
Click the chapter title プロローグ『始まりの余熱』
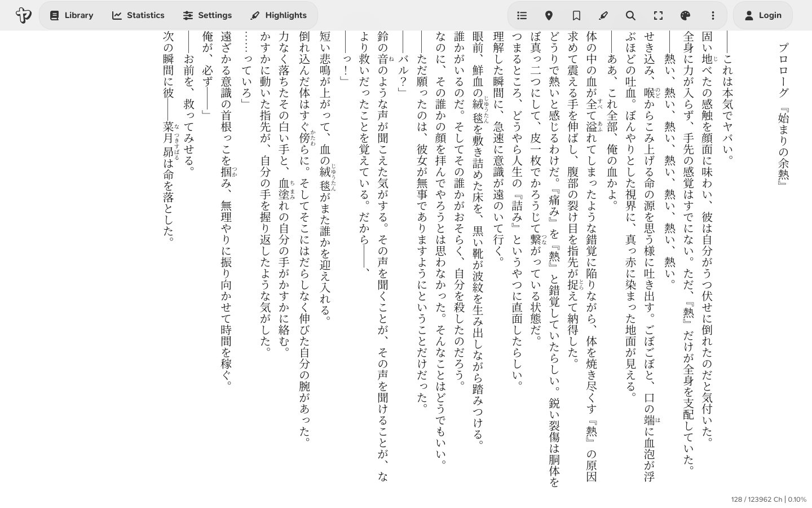(783, 115)
